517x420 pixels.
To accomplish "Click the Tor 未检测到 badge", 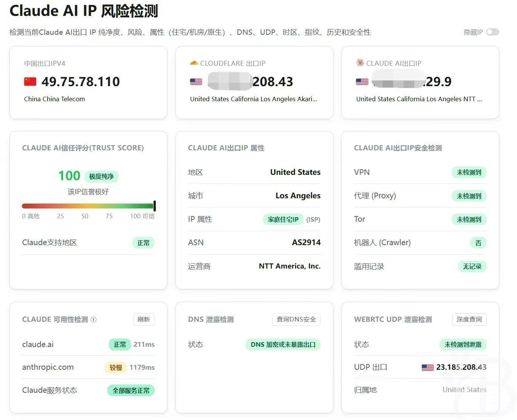I will pyautogui.click(x=469, y=219).
